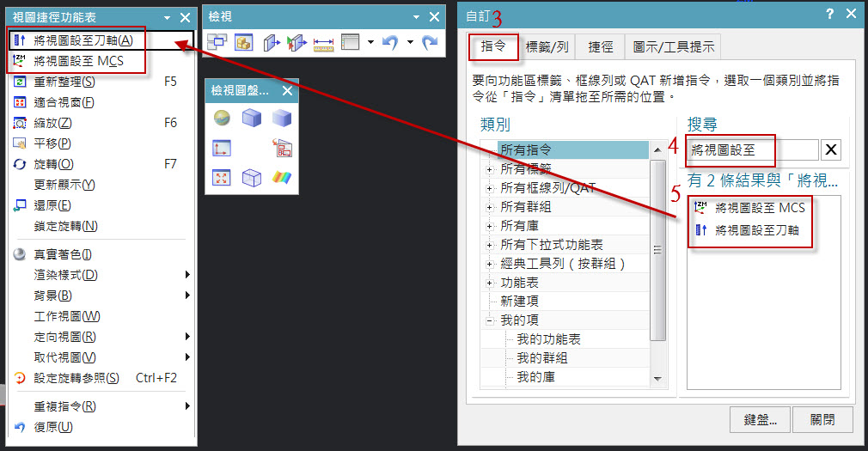Click the 關閉 button
Screen dimensions: 868x451
coord(822,420)
